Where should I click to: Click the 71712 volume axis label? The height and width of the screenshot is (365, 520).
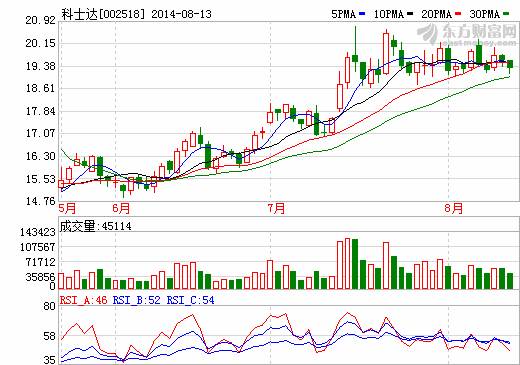click(40, 262)
